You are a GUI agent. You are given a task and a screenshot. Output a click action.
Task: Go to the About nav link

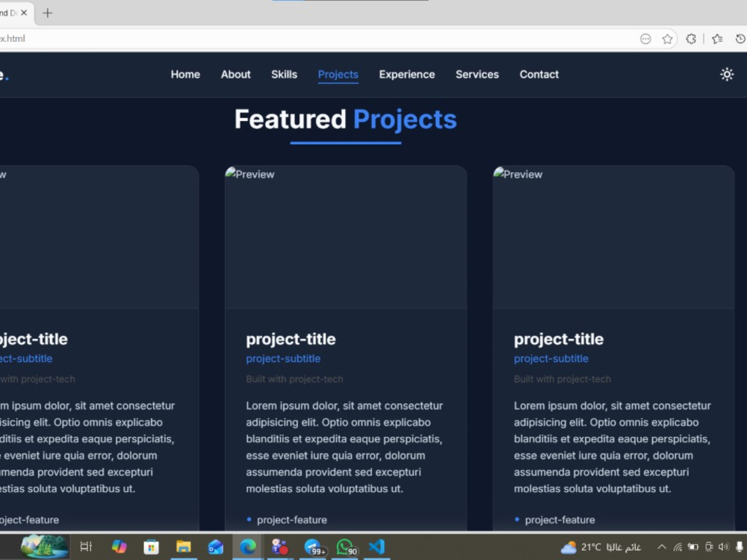(235, 74)
